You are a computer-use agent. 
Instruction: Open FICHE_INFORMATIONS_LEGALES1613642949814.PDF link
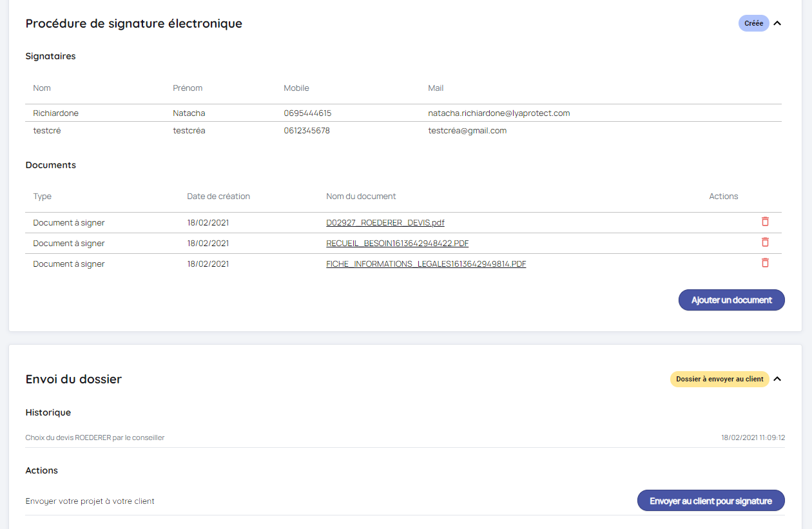pyautogui.click(x=426, y=264)
